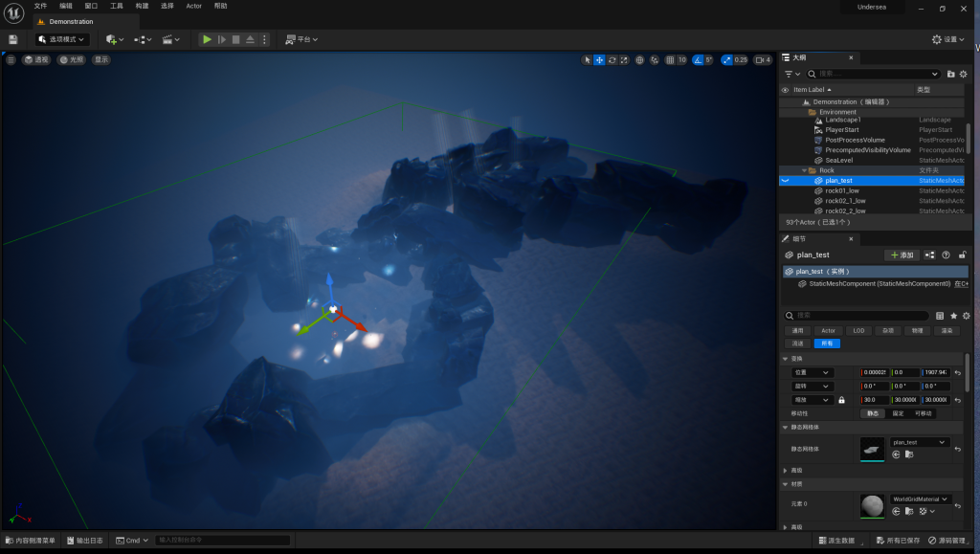
Task: Click the favorites star icon in Details
Action: coord(953,315)
